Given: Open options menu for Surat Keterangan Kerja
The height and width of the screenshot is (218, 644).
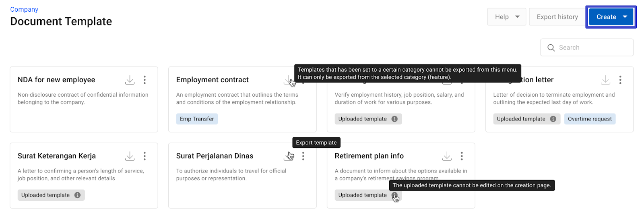Looking at the screenshot, I should click(x=144, y=156).
